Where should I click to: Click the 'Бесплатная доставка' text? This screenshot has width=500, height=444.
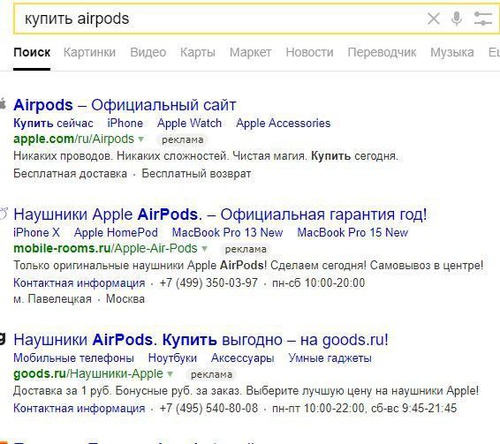click(x=70, y=174)
